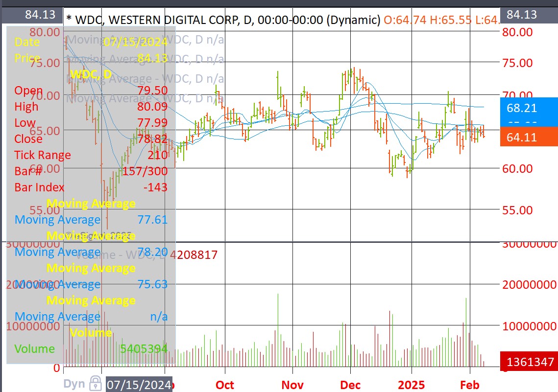Click the WDC, WESTERN DIGITAL CORP chart title
Image resolution: width=558 pixels, height=392 pixels.
click(223, 20)
